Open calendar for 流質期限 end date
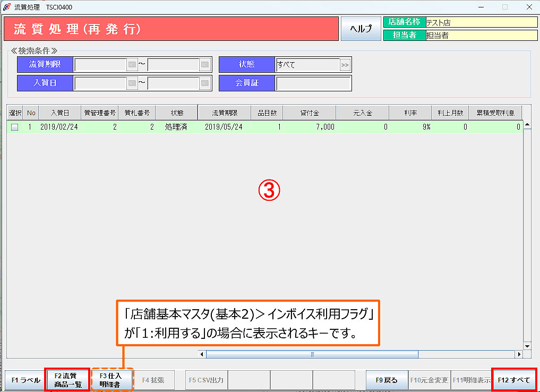This screenshot has height=392, width=540. 205,64
